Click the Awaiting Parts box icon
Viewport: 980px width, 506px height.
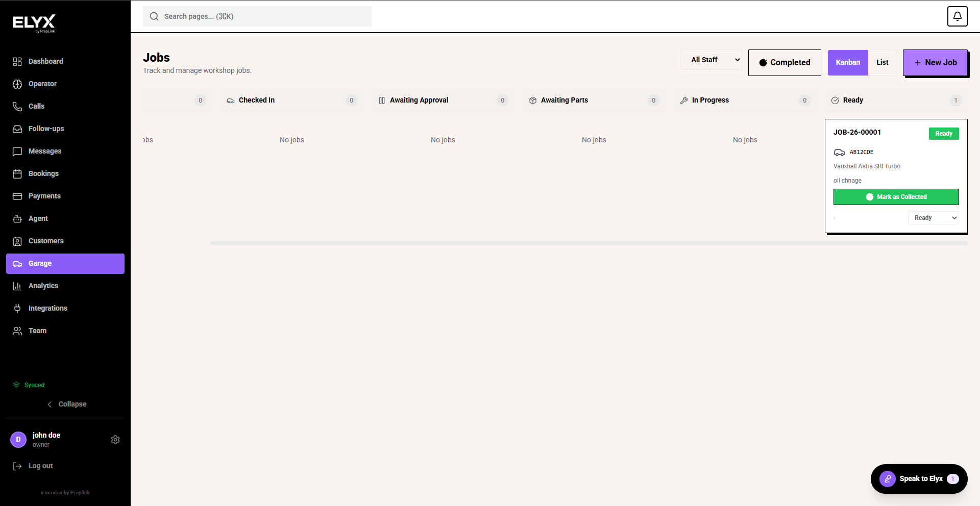point(533,100)
